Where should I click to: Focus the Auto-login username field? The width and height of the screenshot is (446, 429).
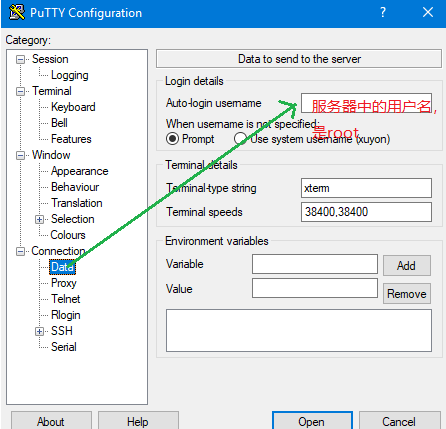click(x=366, y=103)
